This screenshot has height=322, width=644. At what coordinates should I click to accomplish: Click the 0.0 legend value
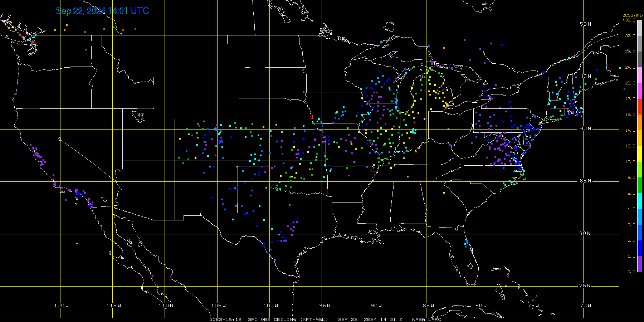(x=631, y=272)
